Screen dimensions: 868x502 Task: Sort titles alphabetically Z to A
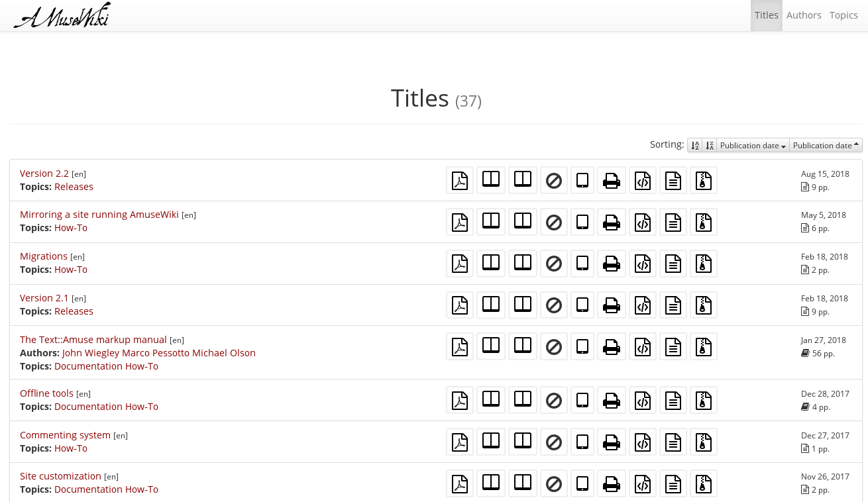(710, 145)
